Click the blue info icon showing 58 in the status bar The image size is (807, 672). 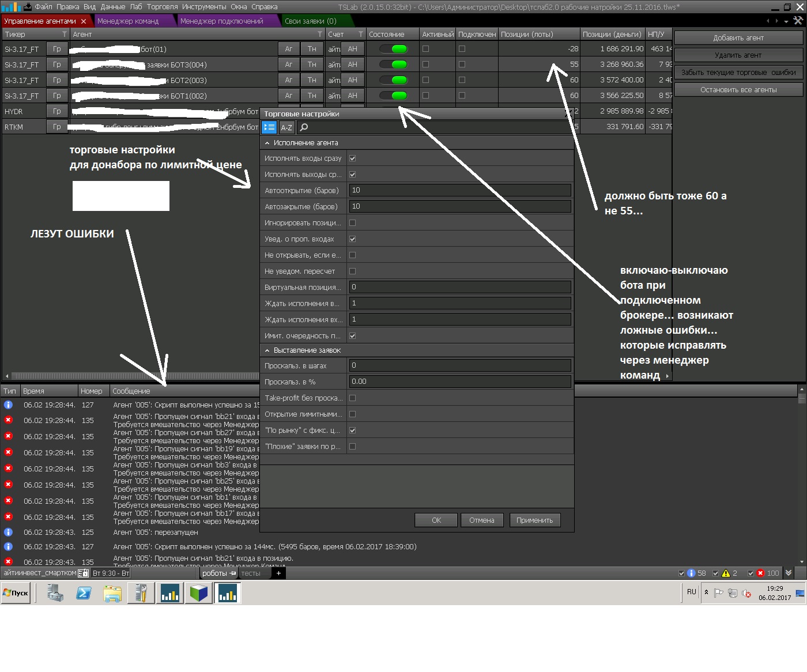[692, 573]
